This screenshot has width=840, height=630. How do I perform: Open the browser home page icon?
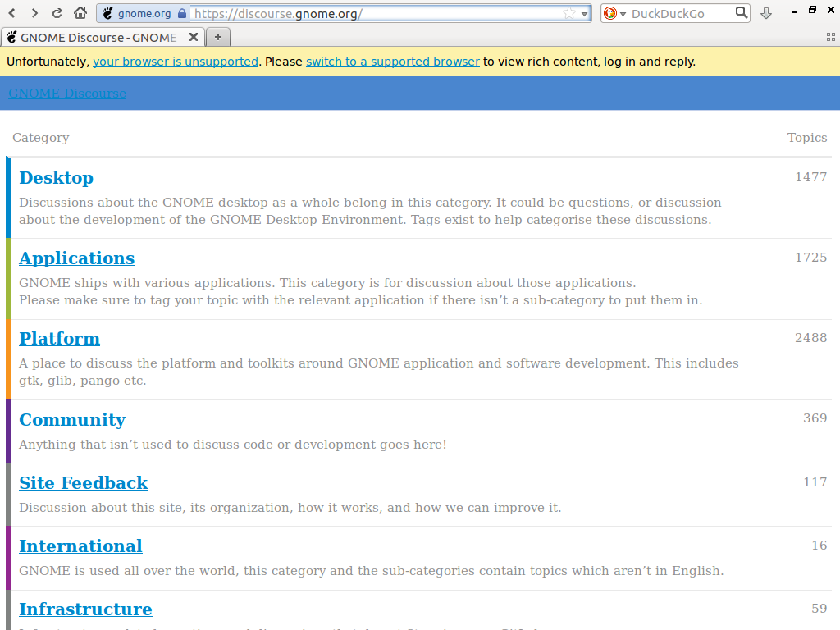[80, 13]
